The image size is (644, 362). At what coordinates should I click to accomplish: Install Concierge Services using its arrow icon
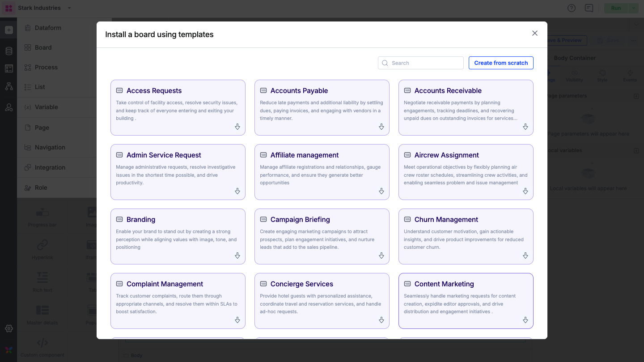tap(381, 320)
